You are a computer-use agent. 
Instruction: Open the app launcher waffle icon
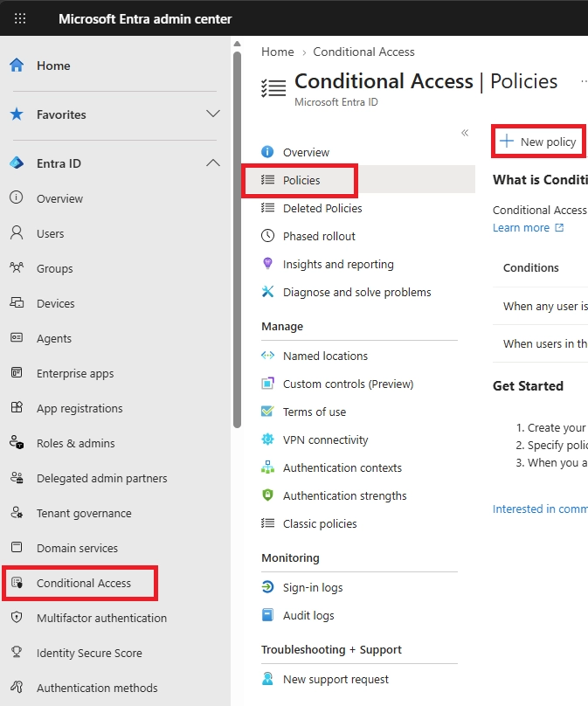click(20, 18)
